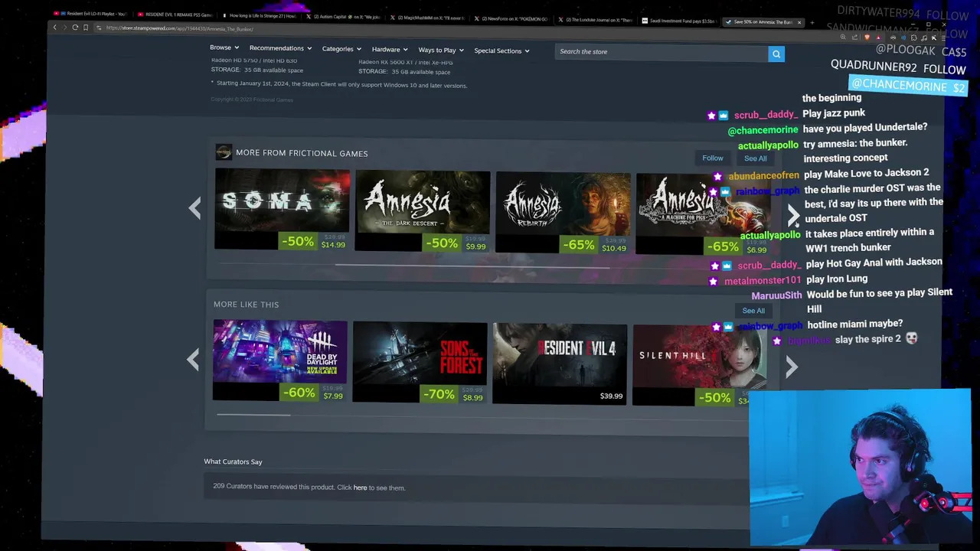Click See All for Frictional Games
980x551 pixels.
pyautogui.click(x=755, y=158)
